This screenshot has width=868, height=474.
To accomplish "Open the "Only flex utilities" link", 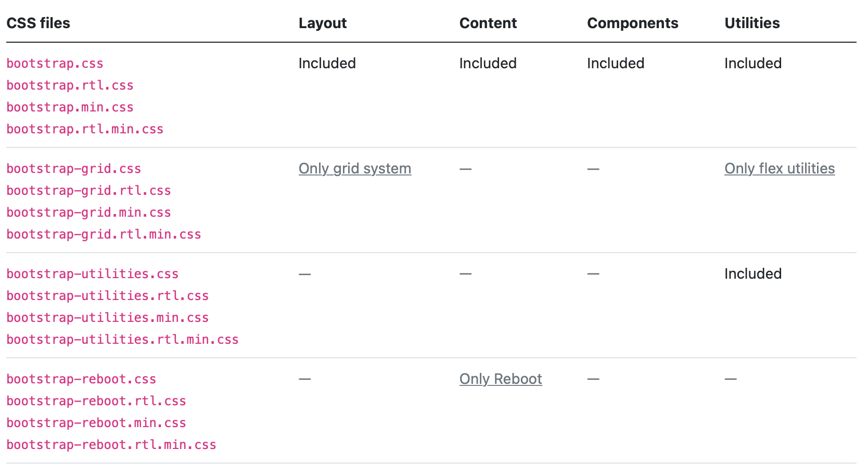I will 779,169.
